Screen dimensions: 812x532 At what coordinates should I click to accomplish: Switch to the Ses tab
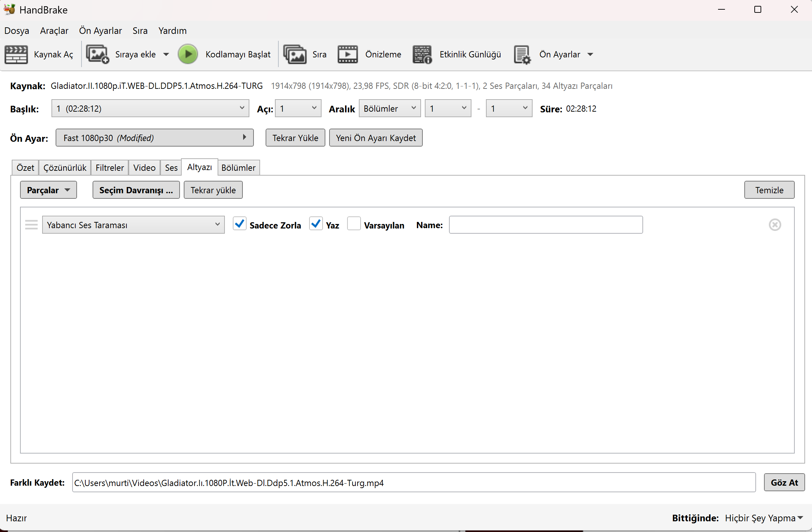click(171, 168)
